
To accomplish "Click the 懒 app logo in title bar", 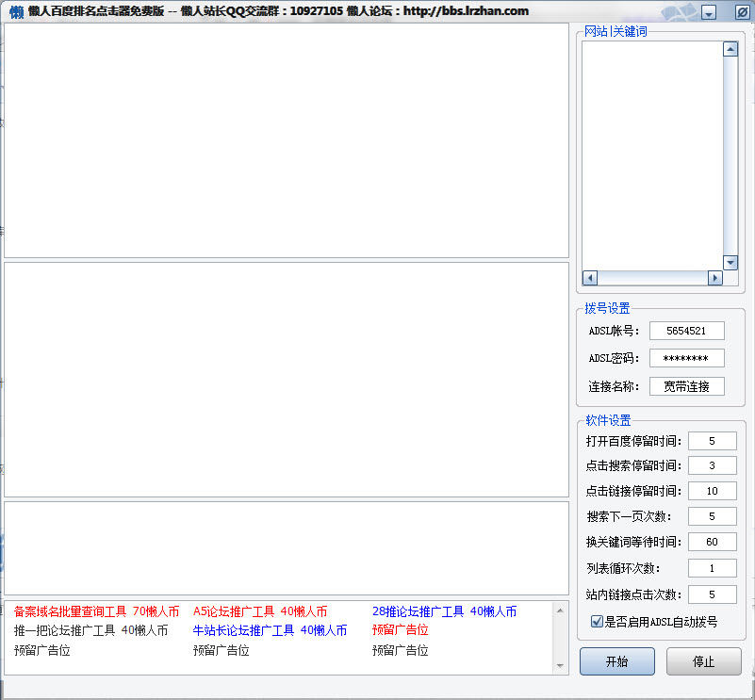I will (x=15, y=11).
